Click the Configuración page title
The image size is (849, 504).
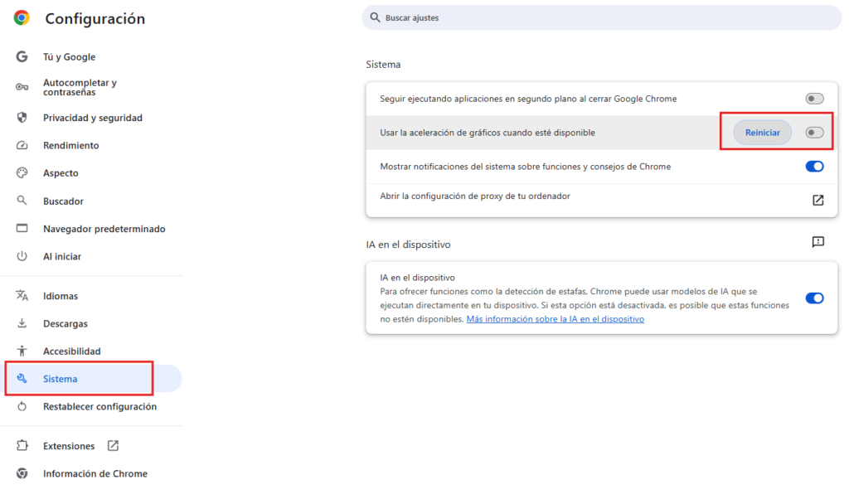click(95, 18)
